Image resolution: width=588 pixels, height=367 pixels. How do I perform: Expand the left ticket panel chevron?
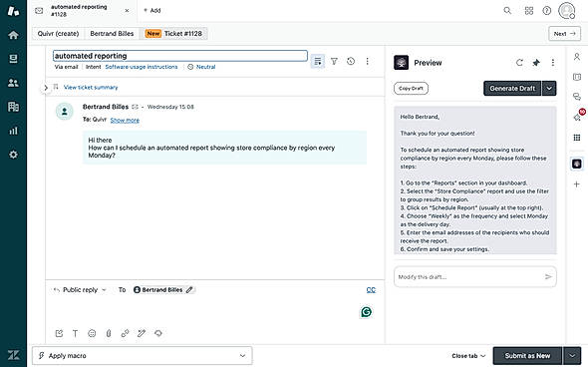coord(46,88)
